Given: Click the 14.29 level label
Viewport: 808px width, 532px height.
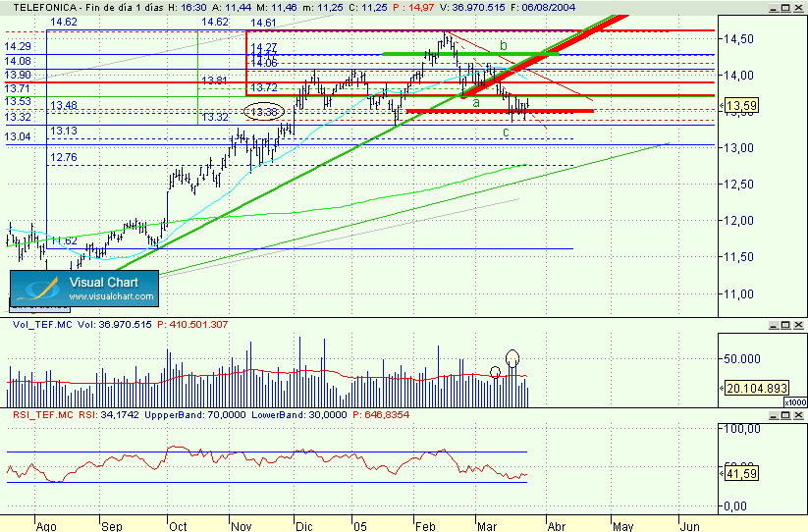Looking at the screenshot, I should pos(18,46).
